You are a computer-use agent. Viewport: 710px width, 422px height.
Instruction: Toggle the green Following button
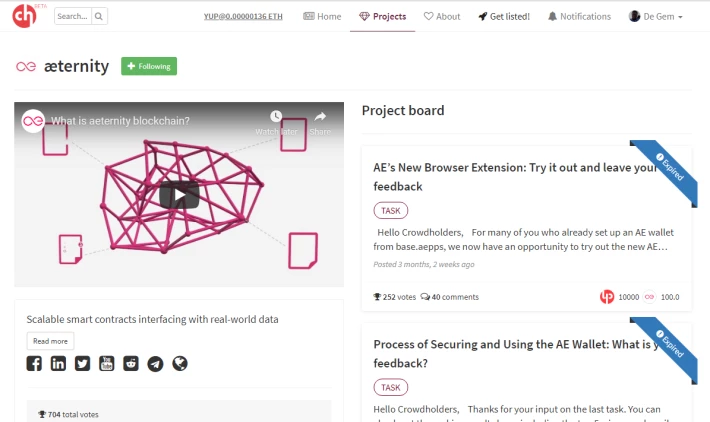pyautogui.click(x=149, y=66)
